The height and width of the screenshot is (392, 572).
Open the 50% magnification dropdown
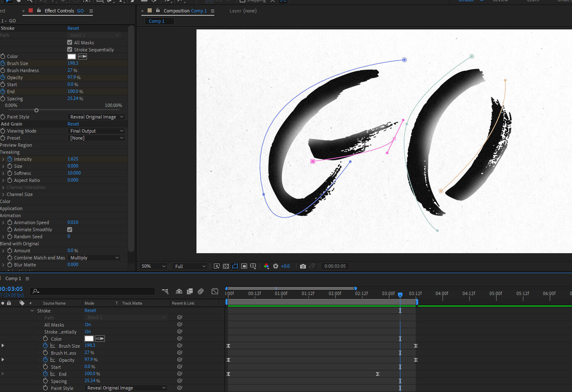coord(153,266)
